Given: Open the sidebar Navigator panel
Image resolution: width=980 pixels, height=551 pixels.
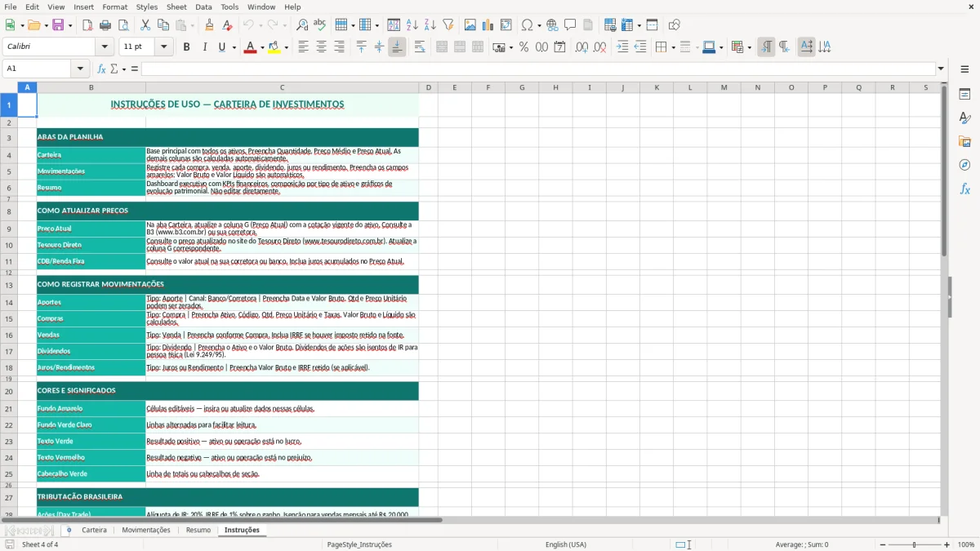Looking at the screenshot, I should click(964, 166).
